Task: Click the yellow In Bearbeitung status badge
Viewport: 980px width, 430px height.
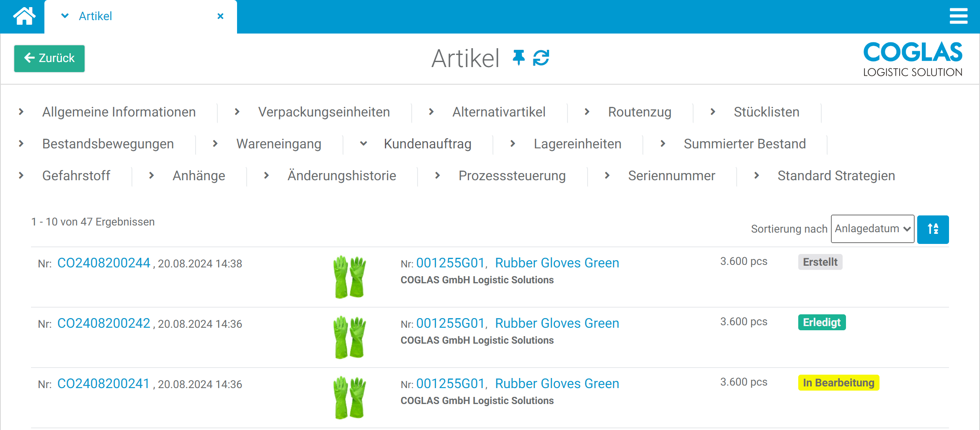Action: click(838, 383)
